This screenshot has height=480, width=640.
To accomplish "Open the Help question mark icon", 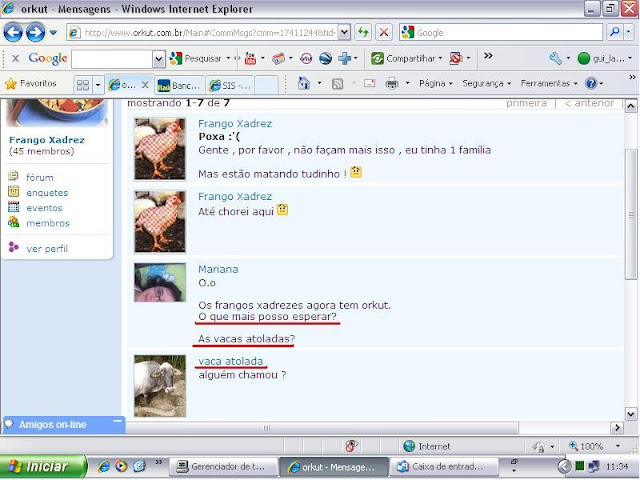I will pyautogui.click(x=591, y=83).
